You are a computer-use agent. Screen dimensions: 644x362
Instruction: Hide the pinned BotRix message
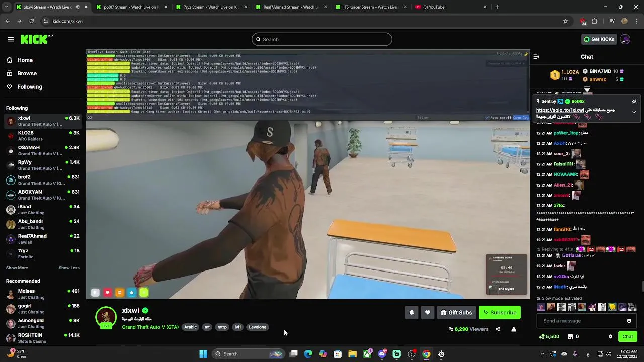634,101
